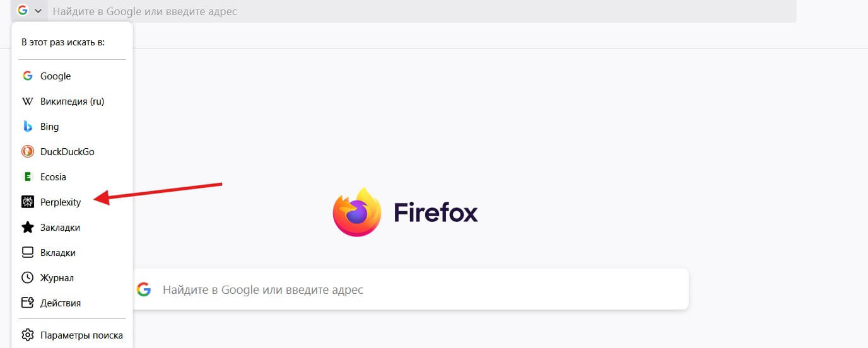Open Параметры поиска settings

[x=81, y=335]
